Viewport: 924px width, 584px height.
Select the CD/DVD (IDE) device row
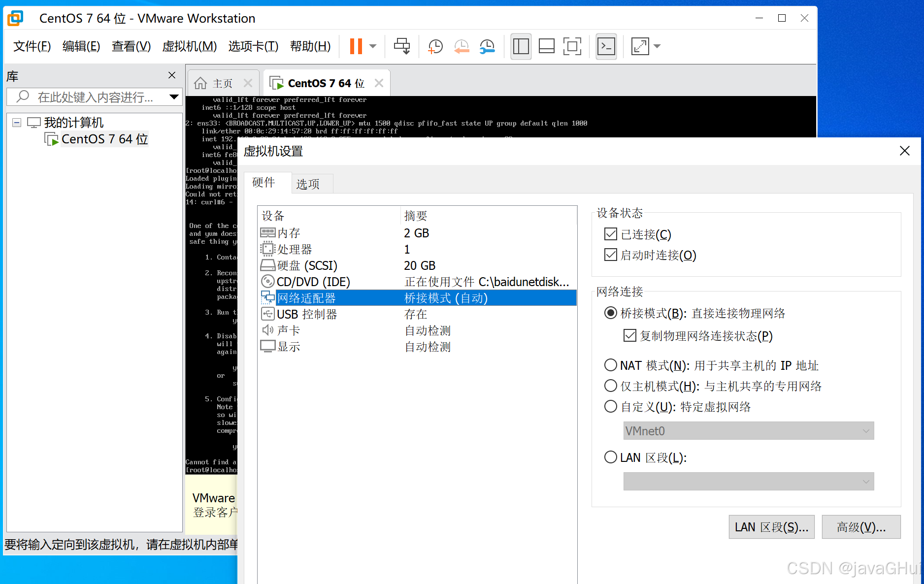point(417,282)
